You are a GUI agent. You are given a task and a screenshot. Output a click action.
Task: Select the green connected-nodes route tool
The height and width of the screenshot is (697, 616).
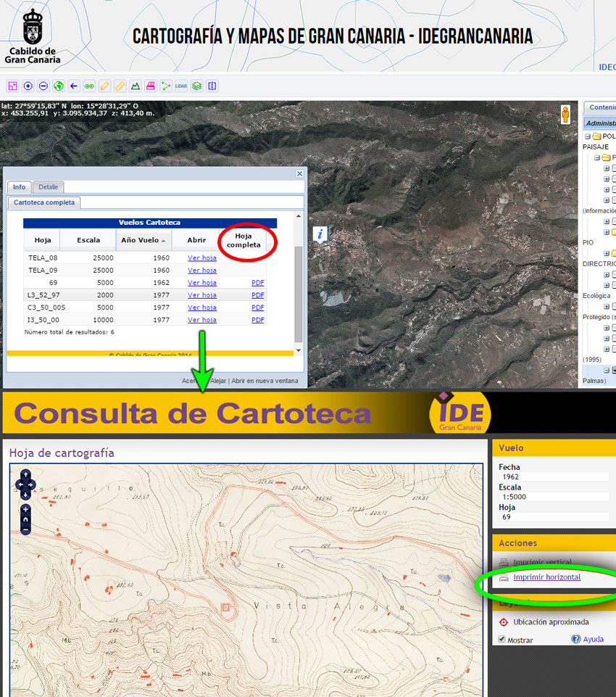pyautogui.click(x=166, y=86)
